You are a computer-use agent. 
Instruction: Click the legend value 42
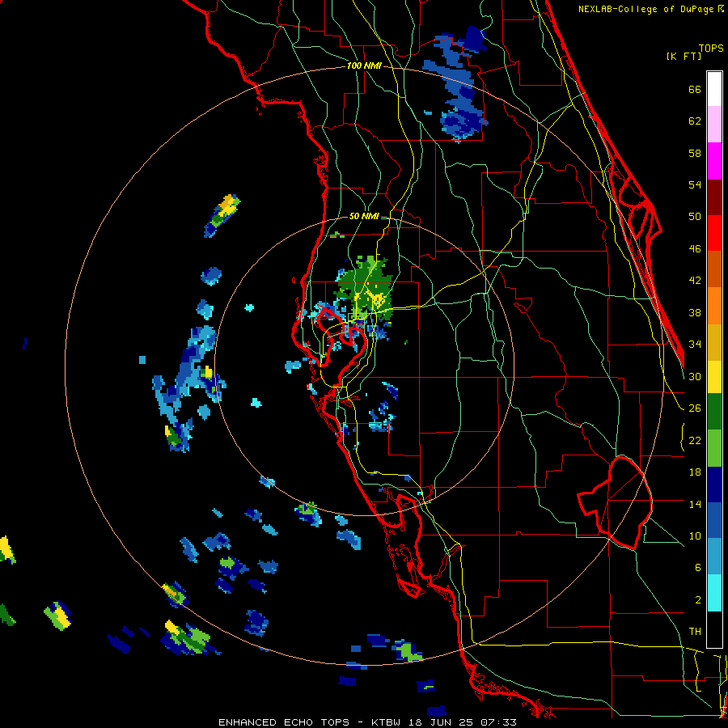(695, 281)
